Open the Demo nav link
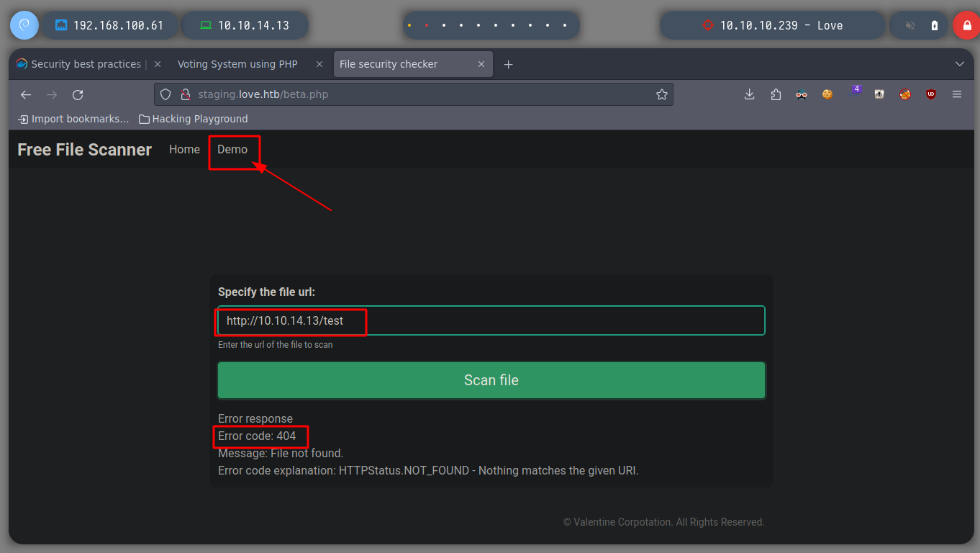Screen dimensions: 980x553 pyautogui.click(x=232, y=149)
